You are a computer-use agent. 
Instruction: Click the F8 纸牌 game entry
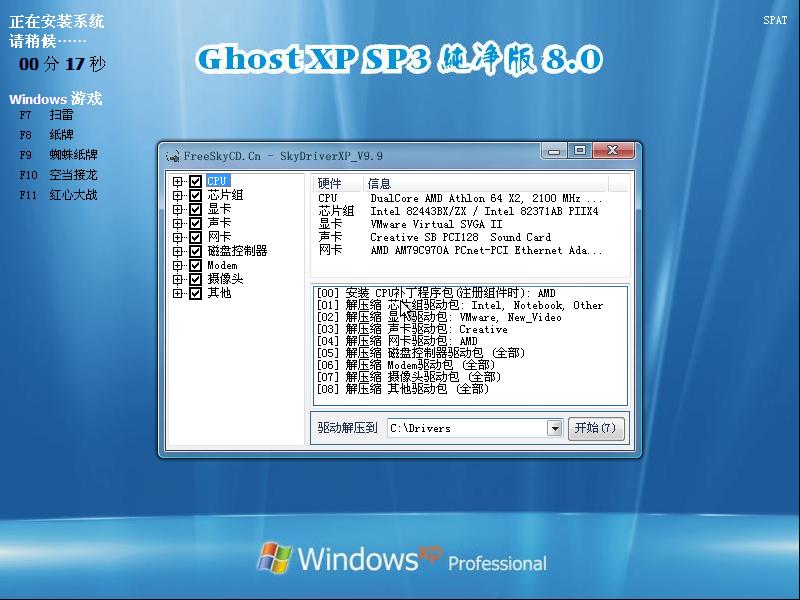46,135
